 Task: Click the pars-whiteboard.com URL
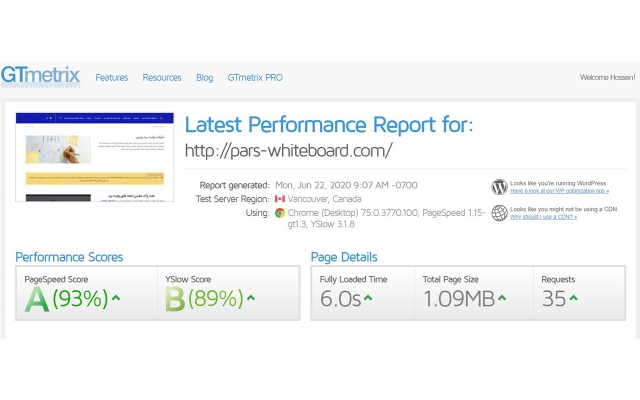point(289,151)
